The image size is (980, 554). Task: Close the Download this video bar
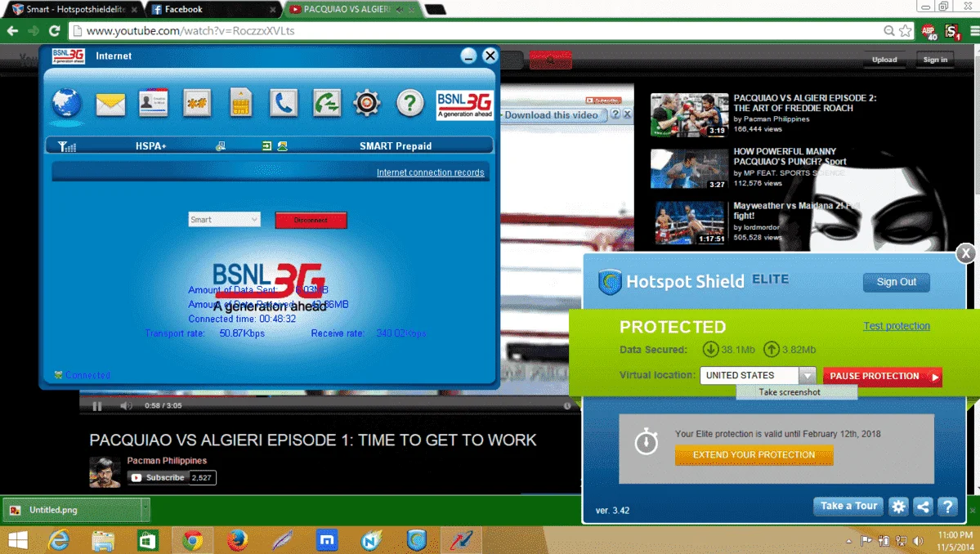(x=627, y=114)
